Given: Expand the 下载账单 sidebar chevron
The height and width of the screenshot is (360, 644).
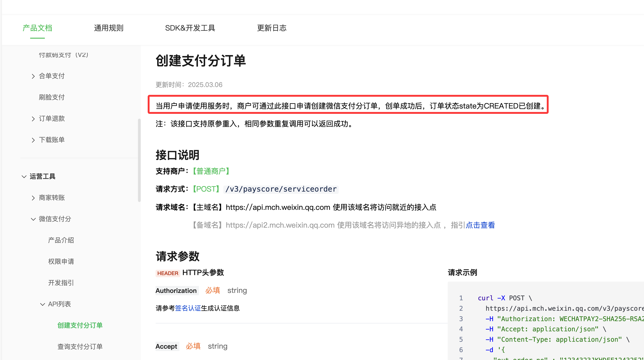Looking at the screenshot, I should tap(33, 140).
